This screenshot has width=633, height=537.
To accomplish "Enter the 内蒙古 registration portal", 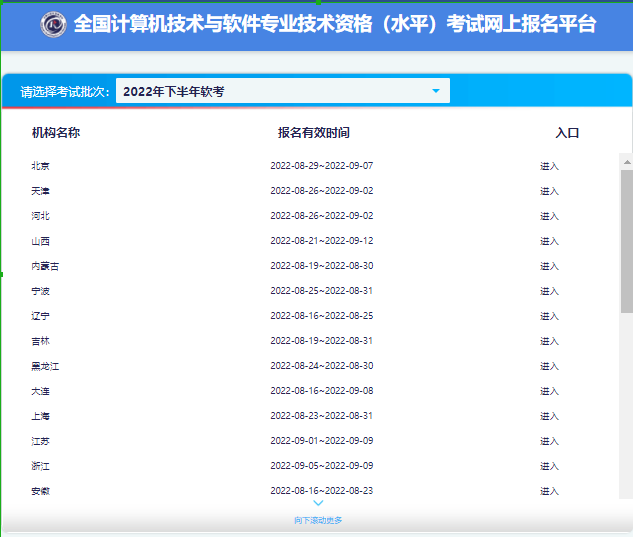I will 549,266.
